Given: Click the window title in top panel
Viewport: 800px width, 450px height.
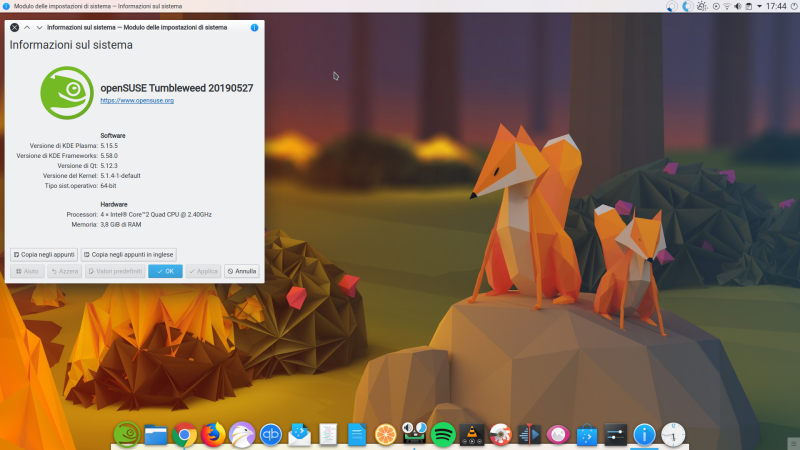Looking at the screenshot, I should pos(98,6).
